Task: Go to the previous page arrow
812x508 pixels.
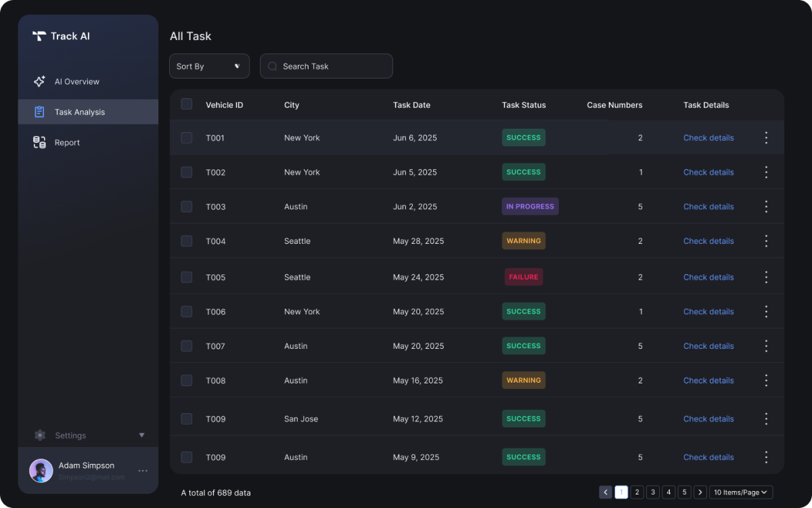Action: (x=606, y=492)
